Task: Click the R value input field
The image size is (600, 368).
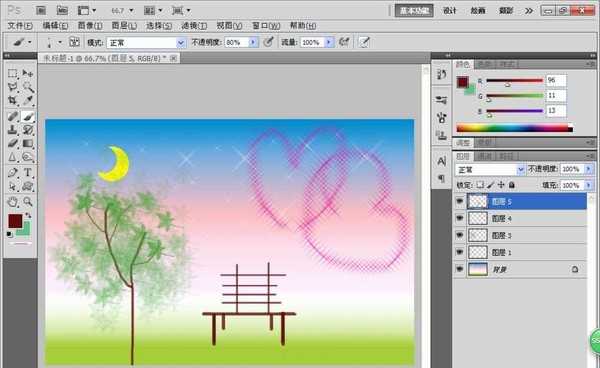Action: pyautogui.click(x=556, y=80)
